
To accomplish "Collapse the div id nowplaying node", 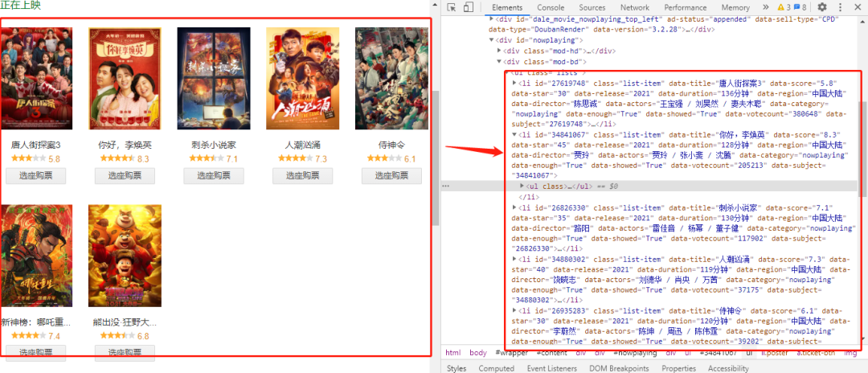I will (492, 40).
